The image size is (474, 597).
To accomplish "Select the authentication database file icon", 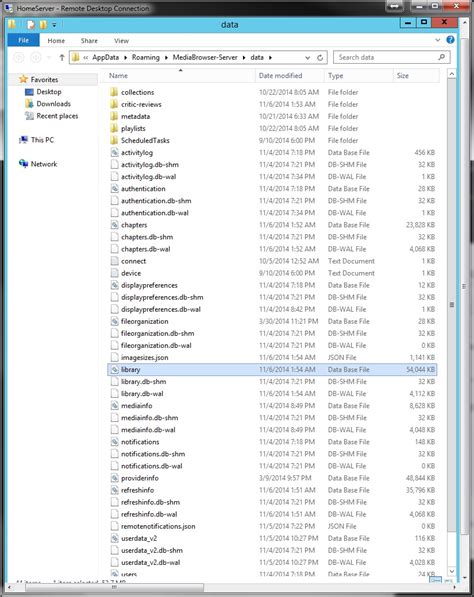I will tap(114, 189).
